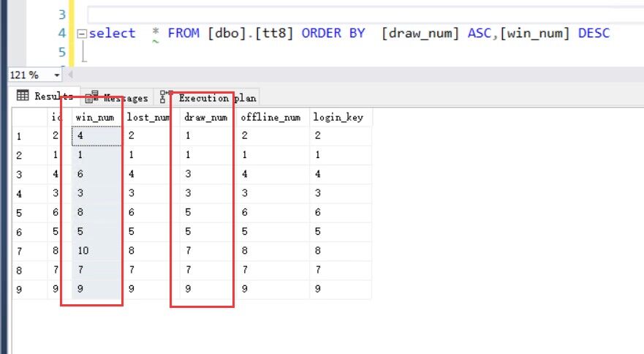Click the Results tab grid icon
This screenshot has width=644, height=354.
point(23,96)
